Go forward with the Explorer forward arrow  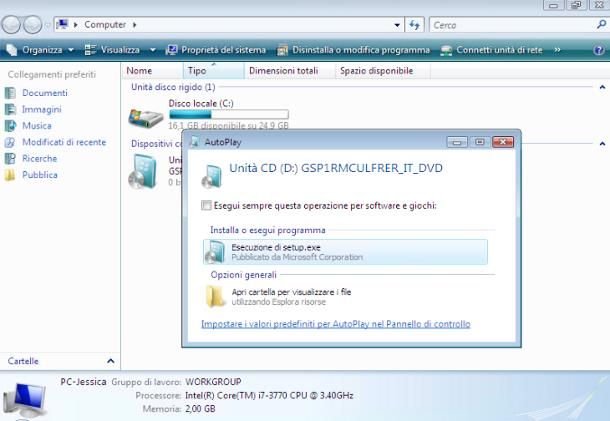(32, 25)
